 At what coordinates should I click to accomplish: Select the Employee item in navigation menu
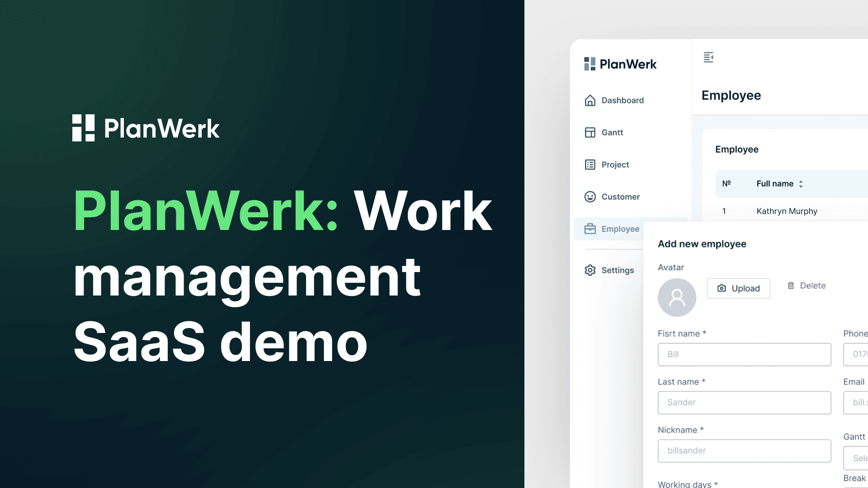[621, 229]
